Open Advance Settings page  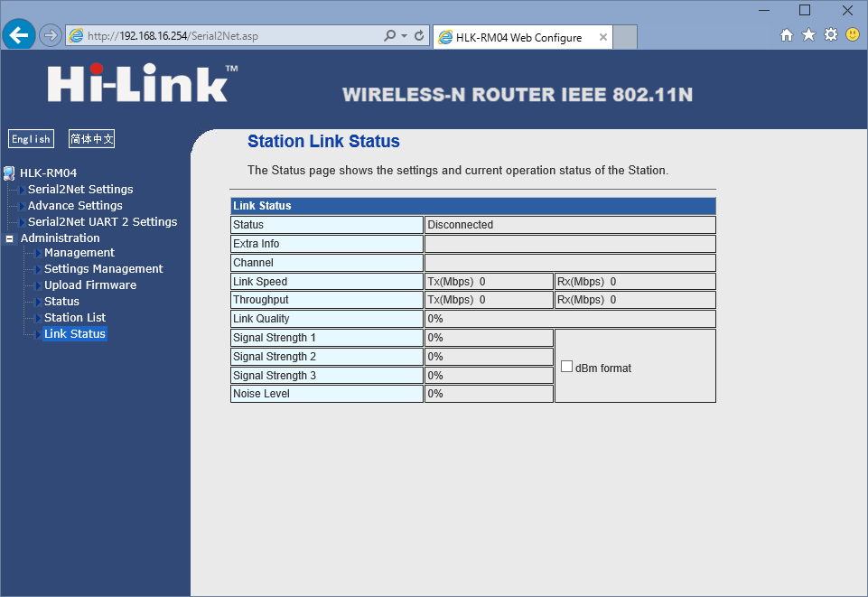coord(75,205)
